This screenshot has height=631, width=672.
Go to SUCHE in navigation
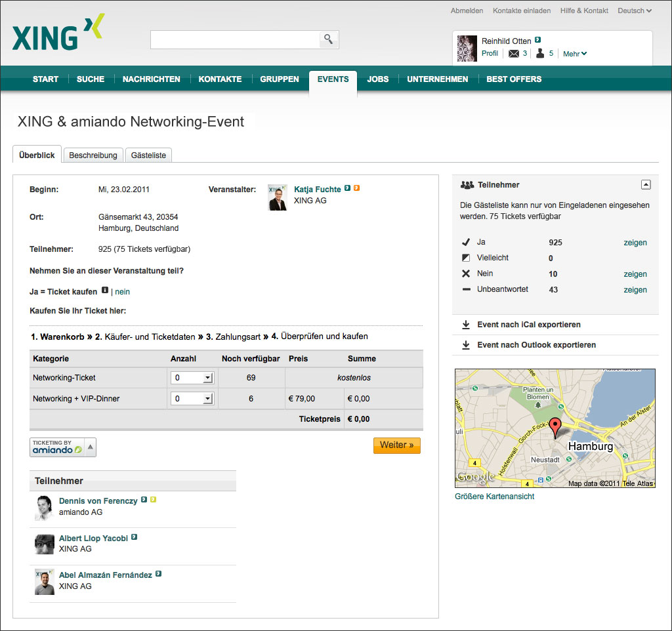(x=91, y=79)
